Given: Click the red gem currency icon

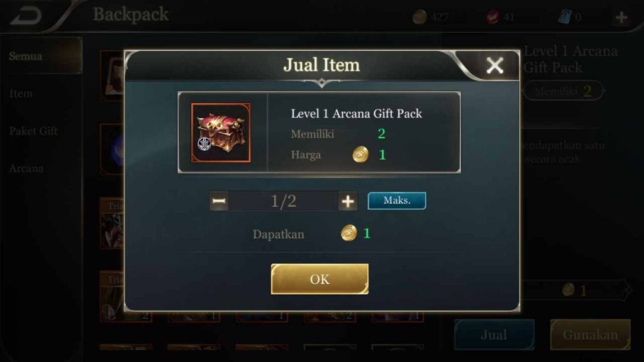Looking at the screenshot, I should pyautogui.click(x=492, y=17).
